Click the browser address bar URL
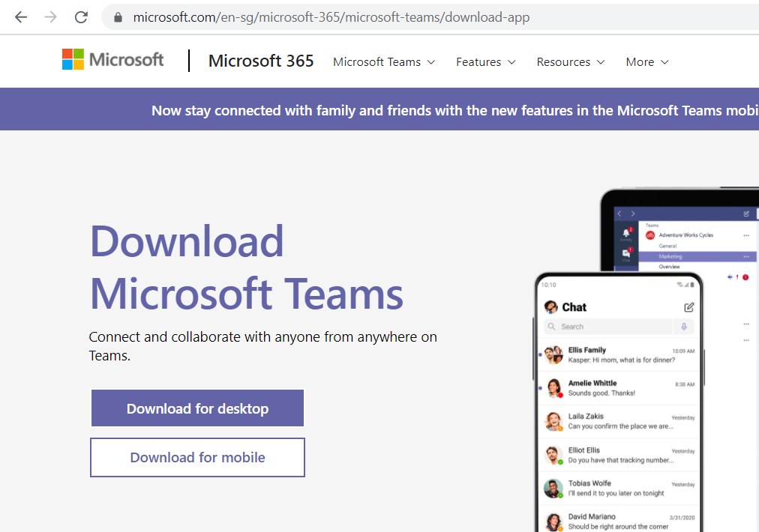Screen dimensions: 759x532 click(x=331, y=17)
